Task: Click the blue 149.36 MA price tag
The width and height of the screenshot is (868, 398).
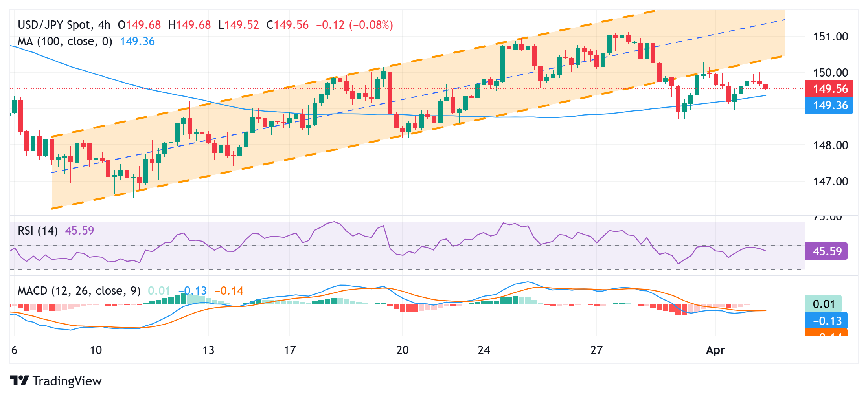Action: 829,105
